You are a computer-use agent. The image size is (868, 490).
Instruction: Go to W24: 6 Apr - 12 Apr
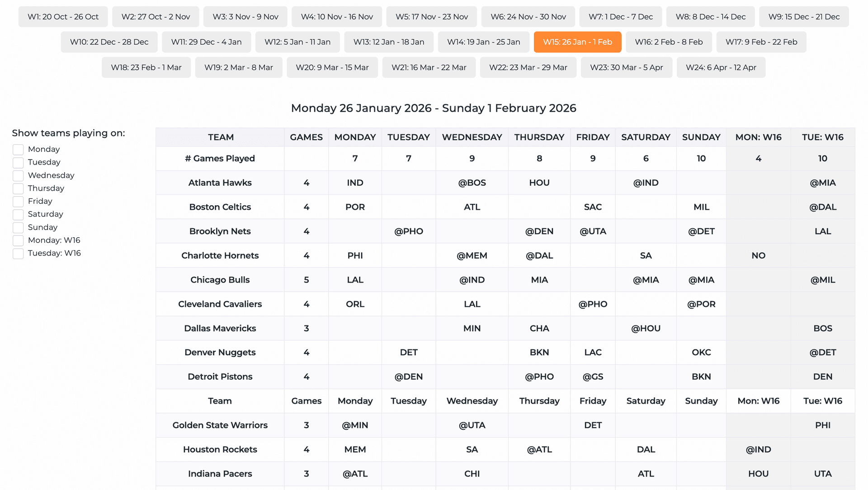[721, 67]
